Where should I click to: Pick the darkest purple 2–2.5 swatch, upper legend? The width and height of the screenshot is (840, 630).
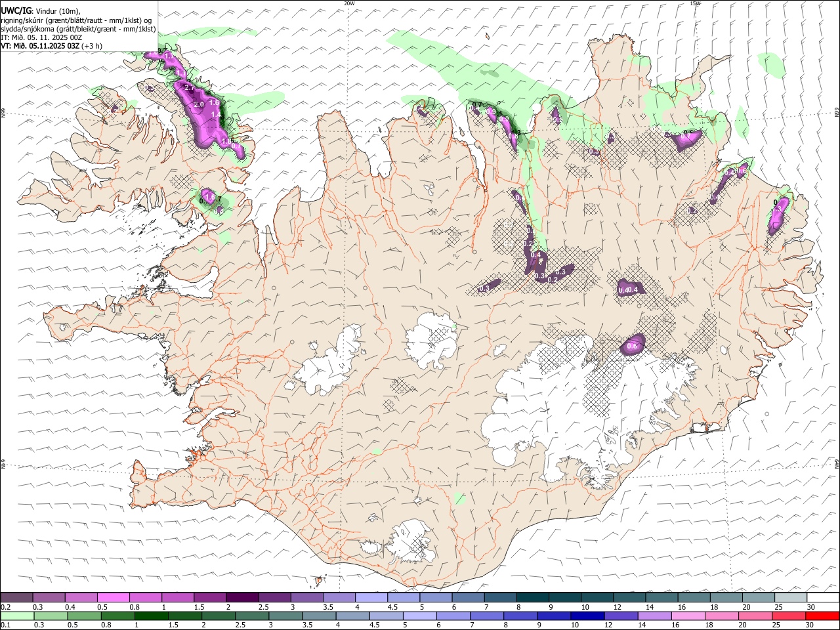tap(242, 598)
